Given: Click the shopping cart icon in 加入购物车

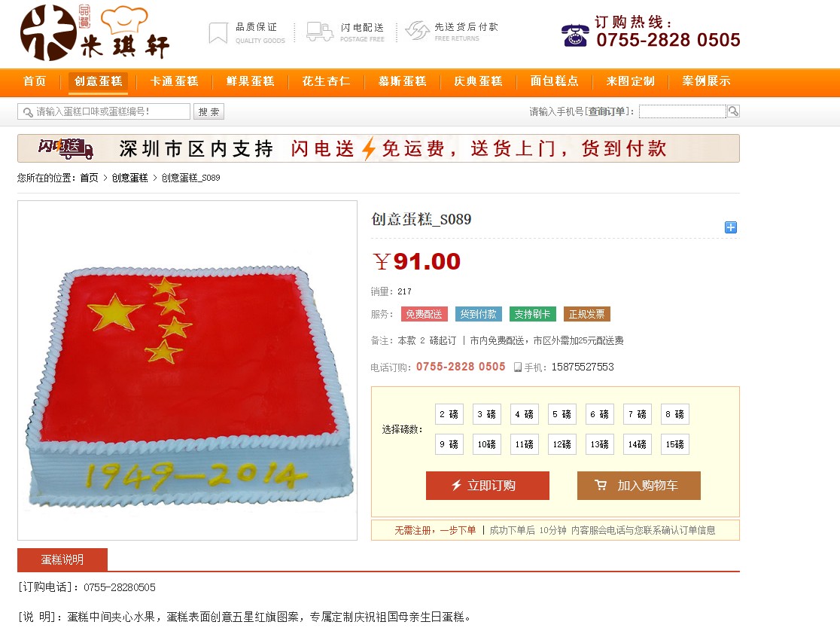Looking at the screenshot, I should pyautogui.click(x=601, y=485).
